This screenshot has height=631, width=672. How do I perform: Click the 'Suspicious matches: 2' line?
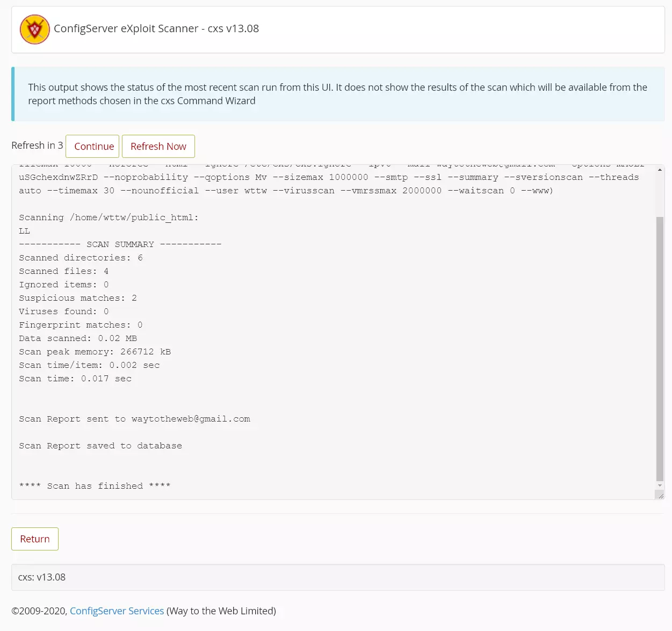[78, 298]
